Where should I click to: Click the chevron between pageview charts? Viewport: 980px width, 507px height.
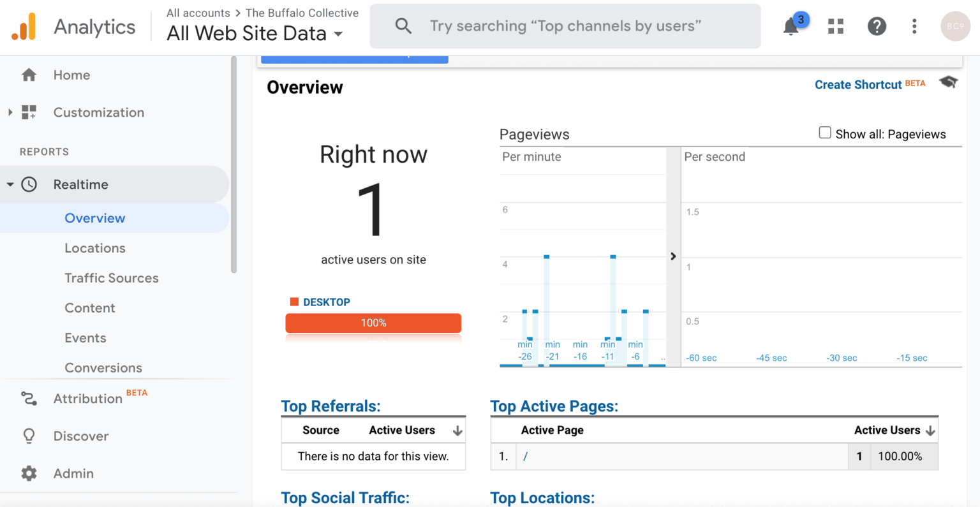(x=673, y=256)
